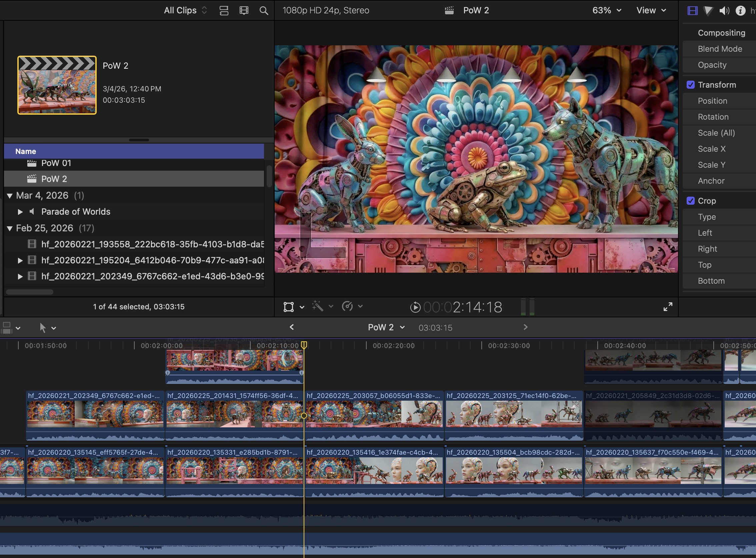Expand viewer to full screen
Viewport: 756px width, 558px height.
pyautogui.click(x=668, y=307)
